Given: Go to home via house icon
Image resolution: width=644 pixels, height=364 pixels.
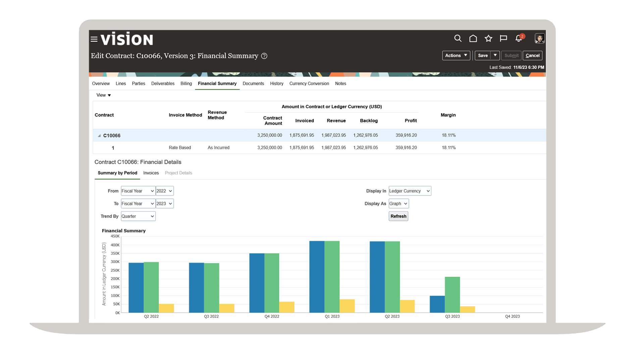Looking at the screenshot, I should point(473,39).
